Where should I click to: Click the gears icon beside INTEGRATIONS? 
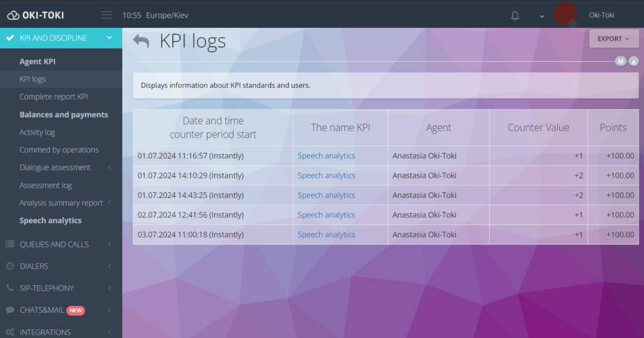(9, 330)
